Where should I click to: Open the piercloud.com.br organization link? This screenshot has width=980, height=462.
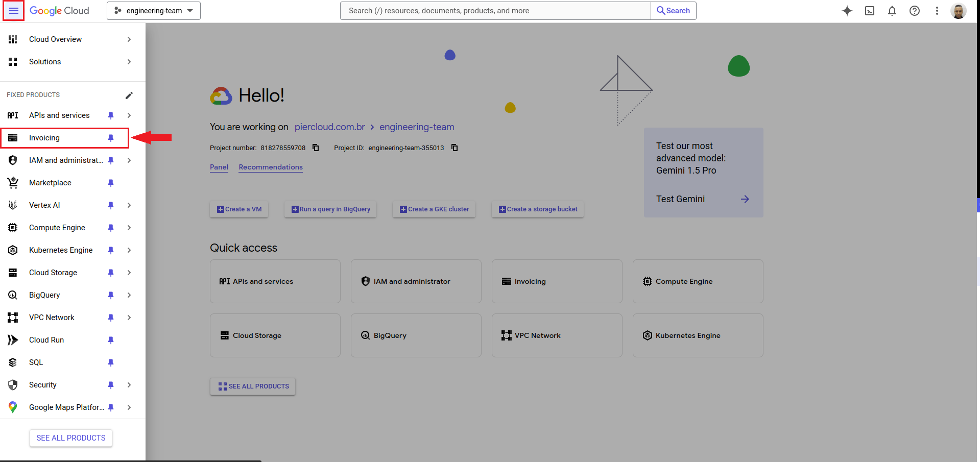point(329,127)
